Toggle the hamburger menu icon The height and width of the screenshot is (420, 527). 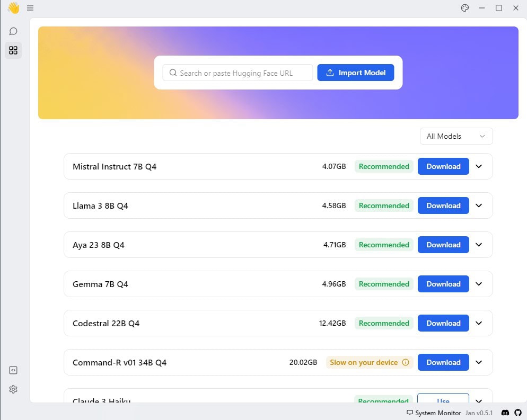pos(30,8)
